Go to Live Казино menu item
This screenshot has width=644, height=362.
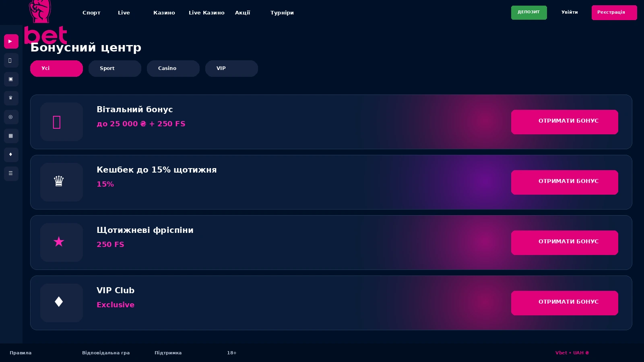click(x=206, y=13)
